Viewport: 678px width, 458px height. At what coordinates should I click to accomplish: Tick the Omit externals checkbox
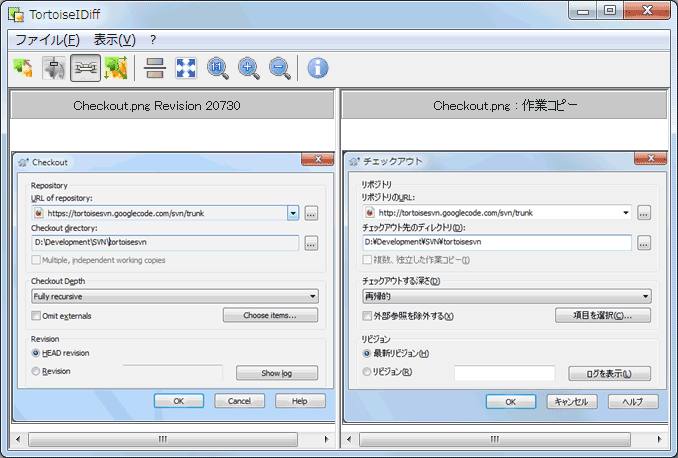(x=36, y=316)
